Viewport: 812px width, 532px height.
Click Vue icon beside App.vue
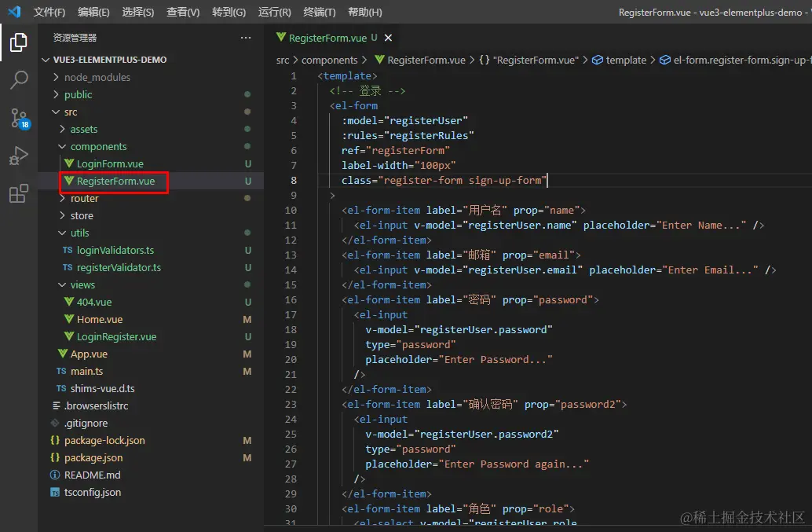click(x=63, y=354)
